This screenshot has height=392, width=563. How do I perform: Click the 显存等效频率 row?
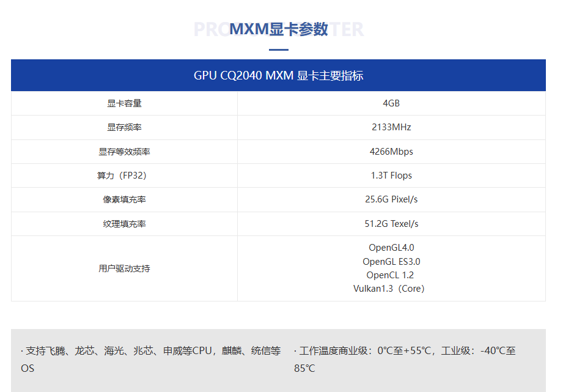pos(123,151)
